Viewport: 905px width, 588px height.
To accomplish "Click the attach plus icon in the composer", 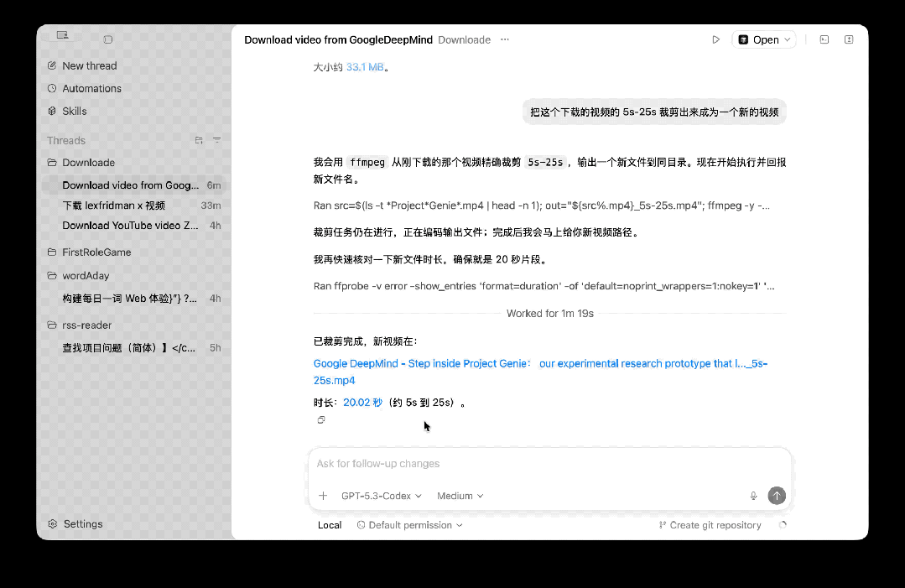I will pos(323,496).
